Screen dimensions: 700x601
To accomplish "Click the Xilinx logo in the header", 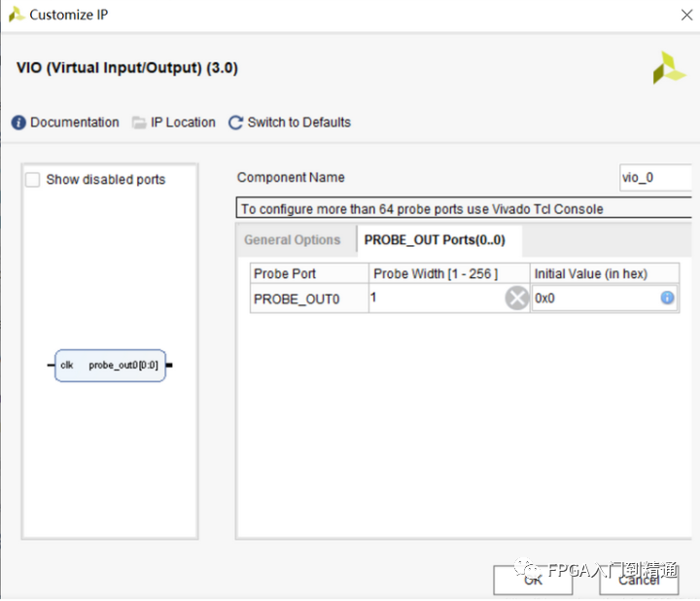I will pyautogui.click(x=668, y=68).
